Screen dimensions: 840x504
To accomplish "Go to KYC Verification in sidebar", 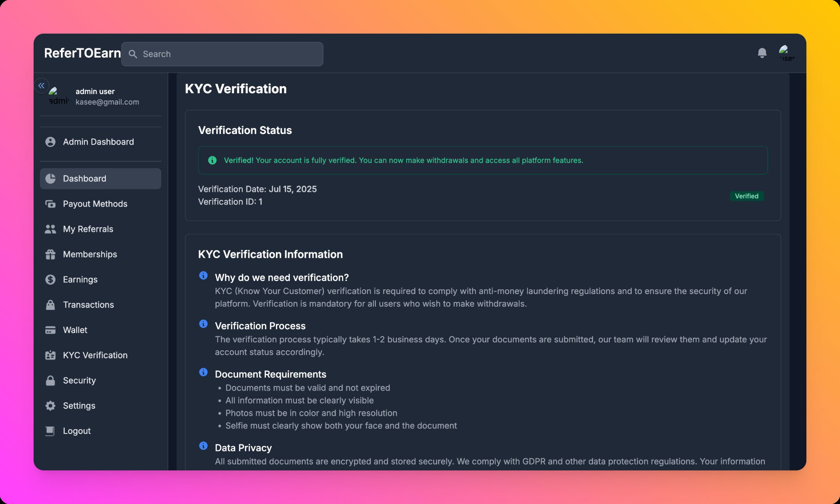I will tap(95, 355).
